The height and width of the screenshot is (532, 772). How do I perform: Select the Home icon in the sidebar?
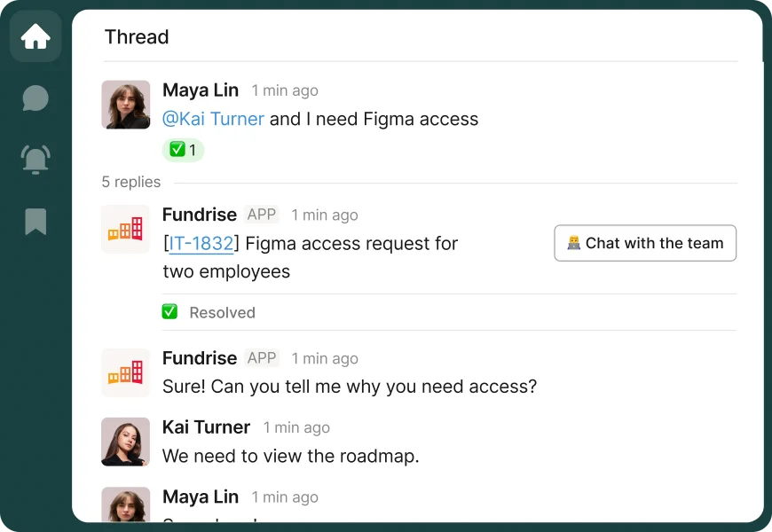[x=35, y=37]
